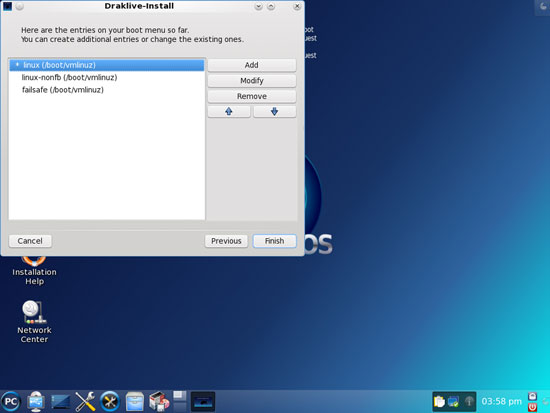Launch the file cabinet file manager icon
The image size is (550, 413).
point(135,401)
